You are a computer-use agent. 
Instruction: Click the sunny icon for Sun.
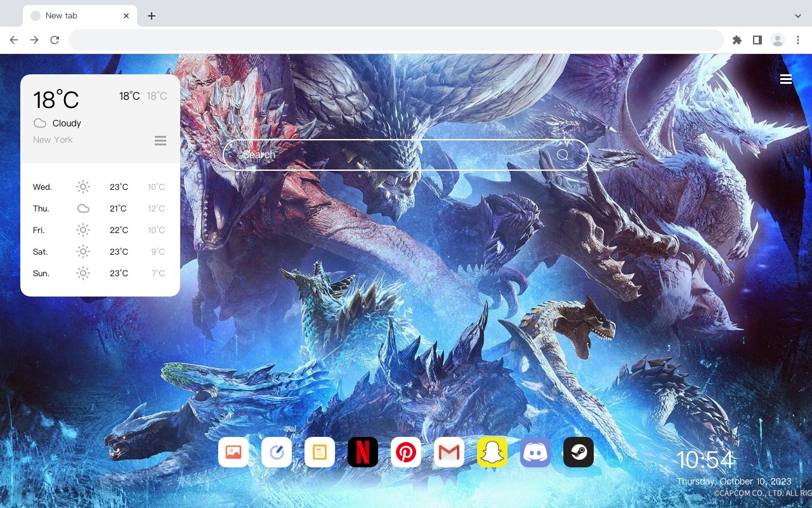pyautogui.click(x=83, y=273)
